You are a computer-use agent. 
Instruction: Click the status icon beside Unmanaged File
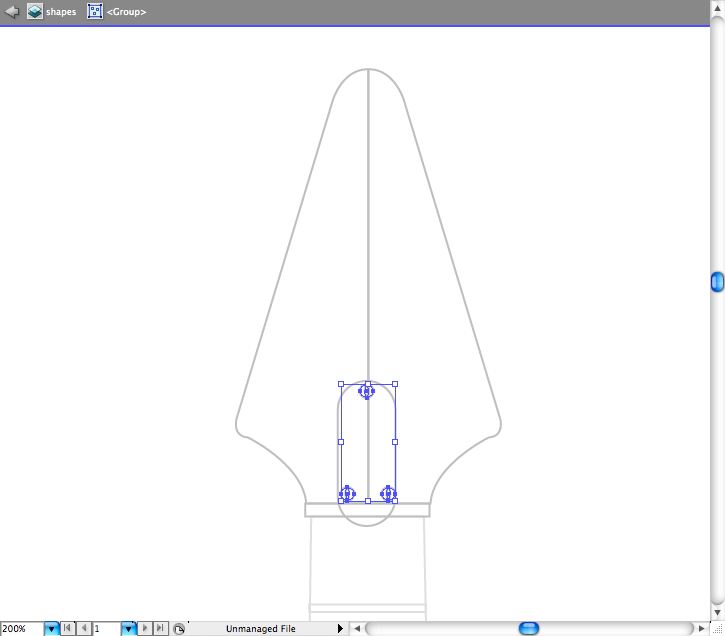pyautogui.click(x=179, y=628)
